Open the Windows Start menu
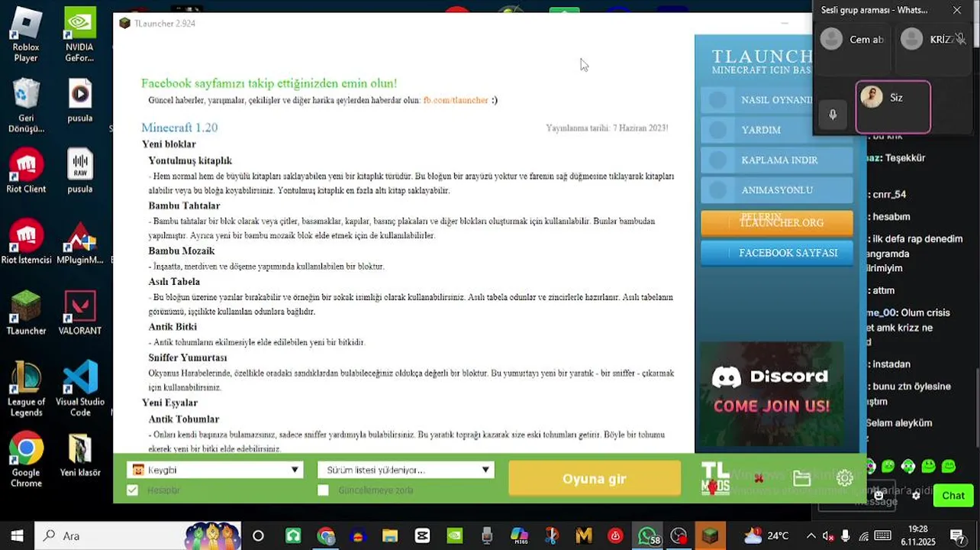This screenshot has height=550, width=980. [x=17, y=535]
